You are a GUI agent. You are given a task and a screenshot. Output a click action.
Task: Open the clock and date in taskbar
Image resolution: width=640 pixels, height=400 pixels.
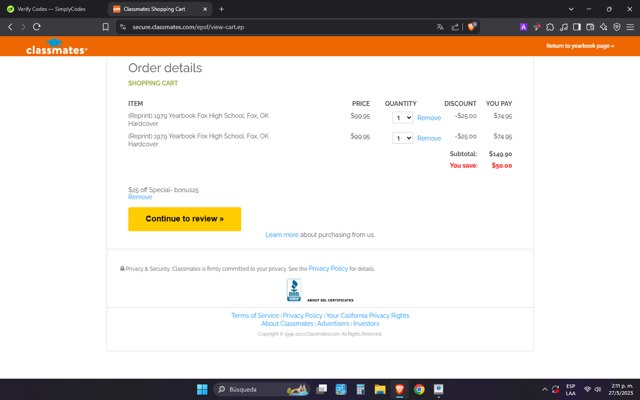(621, 389)
